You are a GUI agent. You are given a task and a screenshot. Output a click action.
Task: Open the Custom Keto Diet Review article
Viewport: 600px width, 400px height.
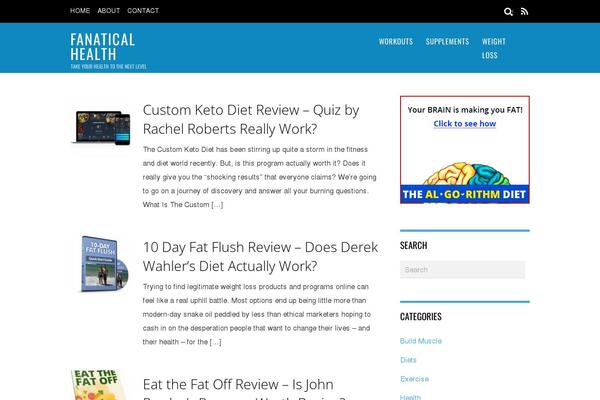click(x=251, y=119)
